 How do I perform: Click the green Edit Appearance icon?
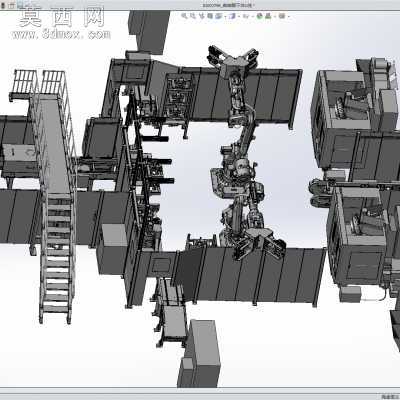(x=260, y=16)
